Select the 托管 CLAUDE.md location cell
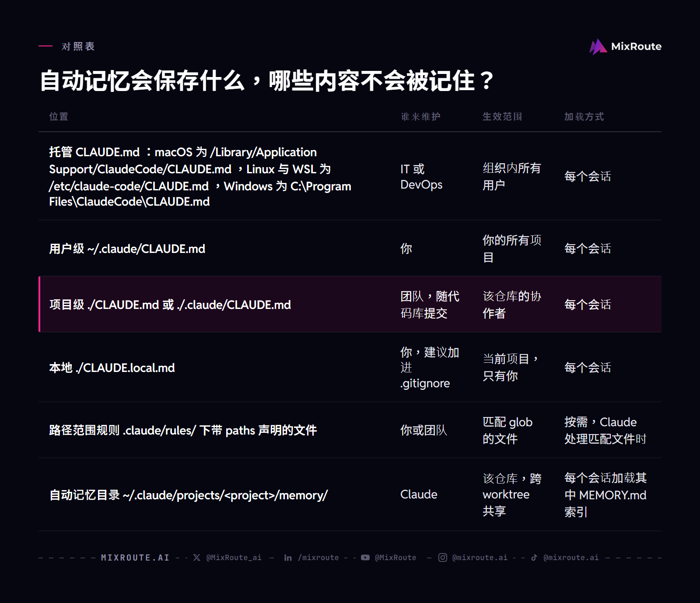700x603 pixels. [x=200, y=177]
